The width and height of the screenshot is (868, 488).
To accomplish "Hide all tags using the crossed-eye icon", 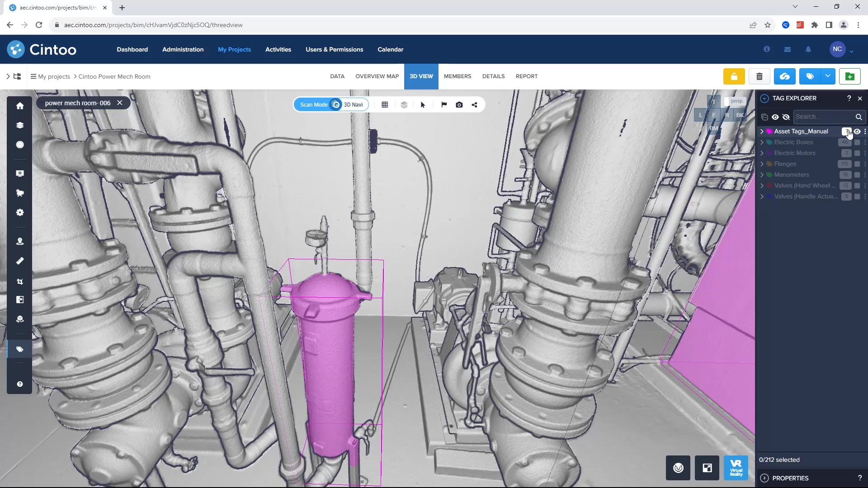I will pos(787,117).
